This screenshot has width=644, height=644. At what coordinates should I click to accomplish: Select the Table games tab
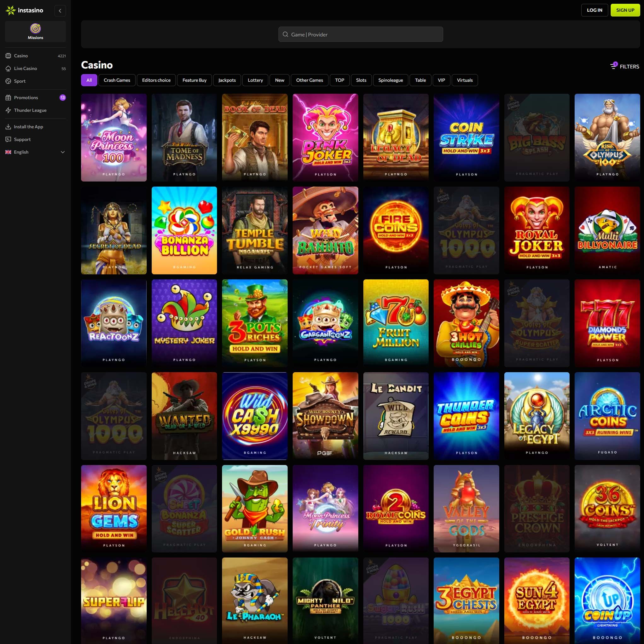420,80
